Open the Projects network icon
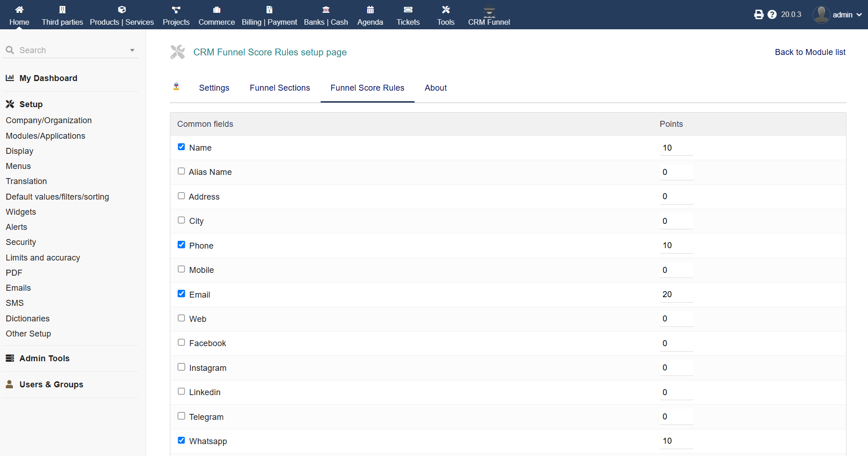Image resolution: width=868 pixels, height=456 pixels. tap(176, 10)
